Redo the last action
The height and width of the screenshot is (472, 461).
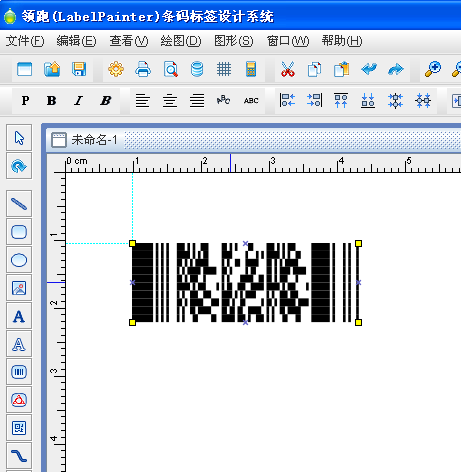[x=396, y=69]
